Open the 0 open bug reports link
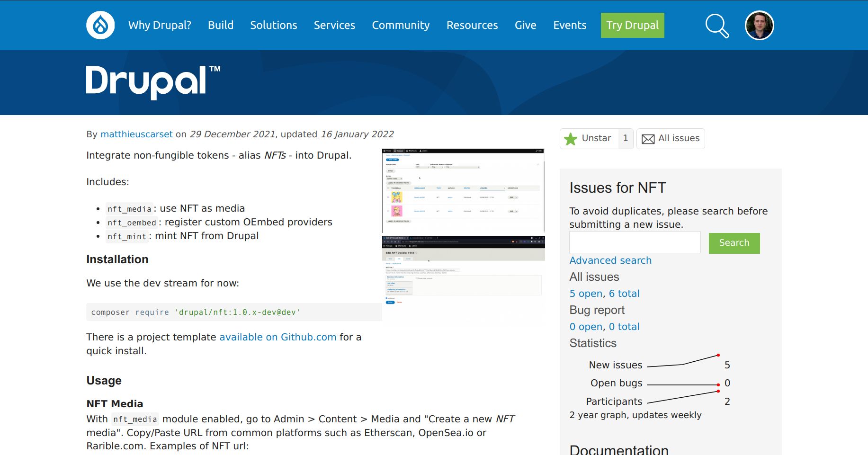 pos(586,327)
